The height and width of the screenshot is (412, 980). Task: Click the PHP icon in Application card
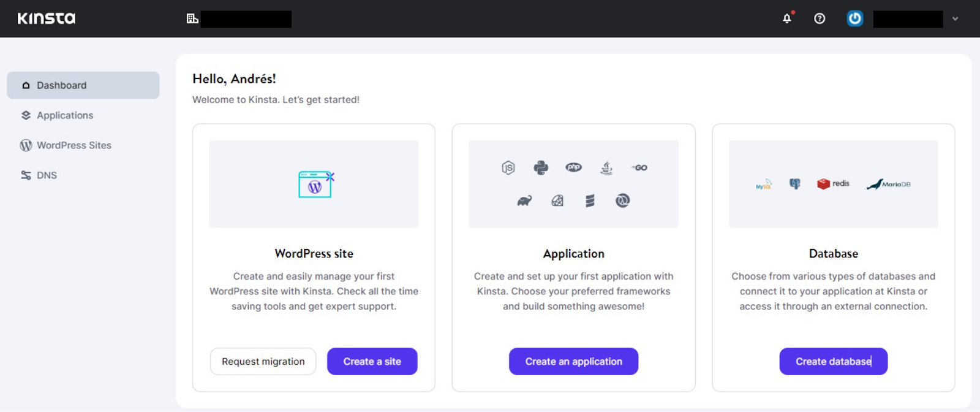click(x=574, y=167)
